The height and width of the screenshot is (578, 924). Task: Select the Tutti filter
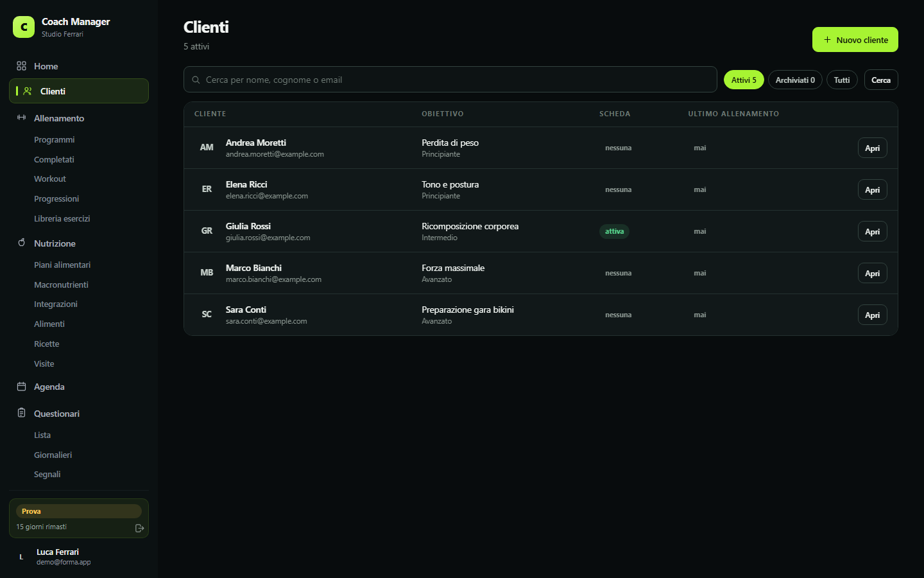[x=842, y=80]
